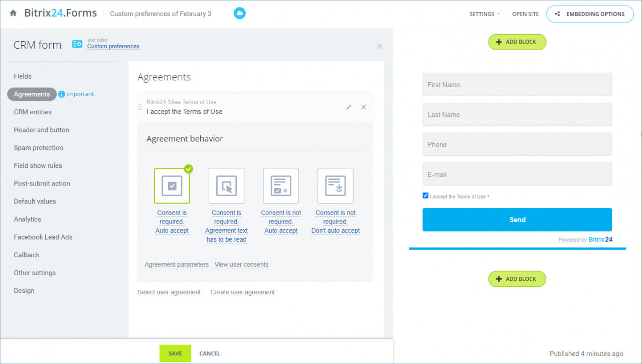Open Facebook Lead Ads section
The height and width of the screenshot is (364, 642).
(x=43, y=237)
